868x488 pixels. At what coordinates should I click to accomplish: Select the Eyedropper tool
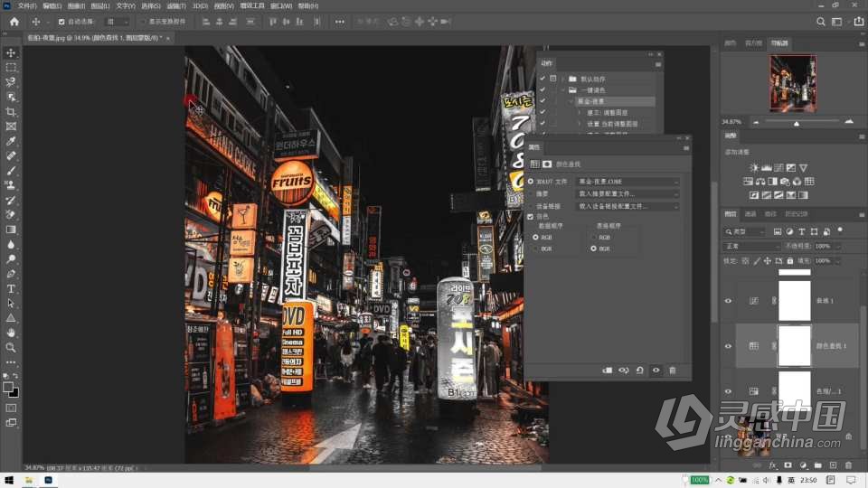(x=11, y=141)
